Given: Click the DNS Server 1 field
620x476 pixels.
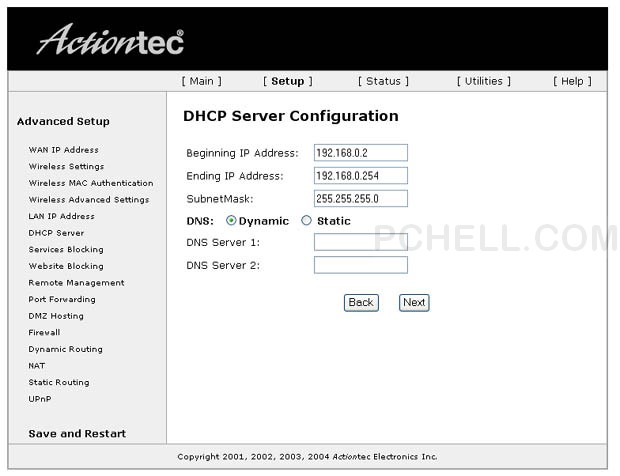Looking at the screenshot, I should point(360,242).
